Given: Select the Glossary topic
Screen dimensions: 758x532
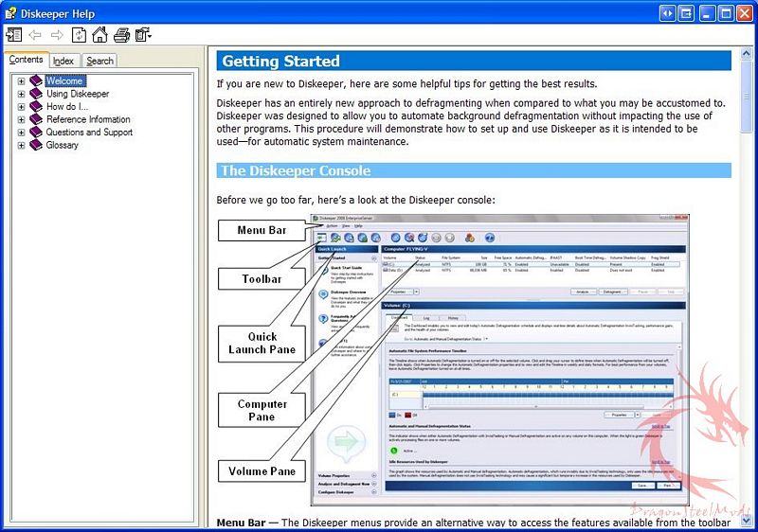Looking at the screenshot, I should [x=63, y=145].
